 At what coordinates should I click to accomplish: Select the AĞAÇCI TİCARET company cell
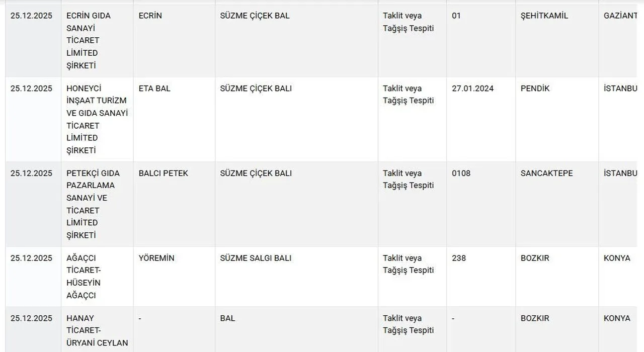(x=84, y=277)
